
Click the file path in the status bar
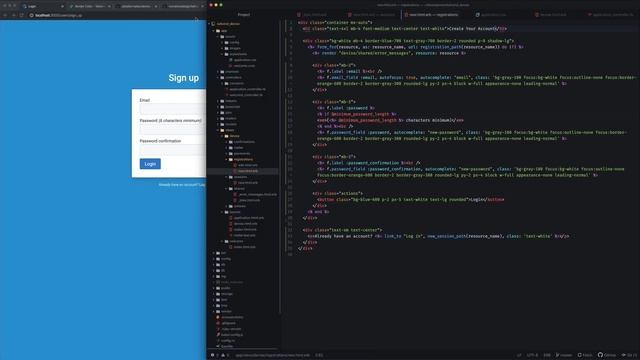272,355
